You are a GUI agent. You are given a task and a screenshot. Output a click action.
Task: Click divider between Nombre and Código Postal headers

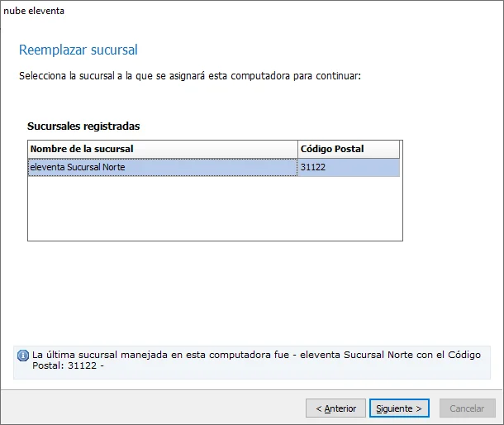[x=297, y=149]
